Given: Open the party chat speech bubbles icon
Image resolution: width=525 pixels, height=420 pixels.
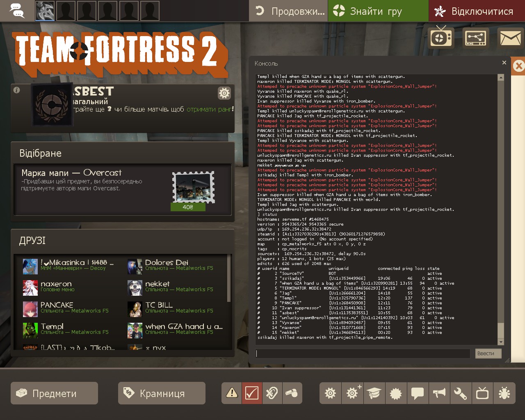Looking at the screenshot, I should pos(17,11).
